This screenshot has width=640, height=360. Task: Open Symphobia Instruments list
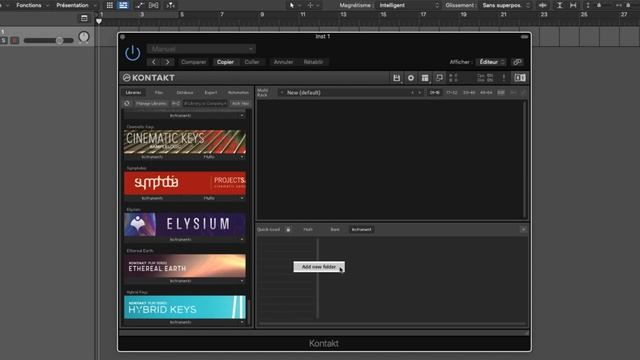click(152, 198)
